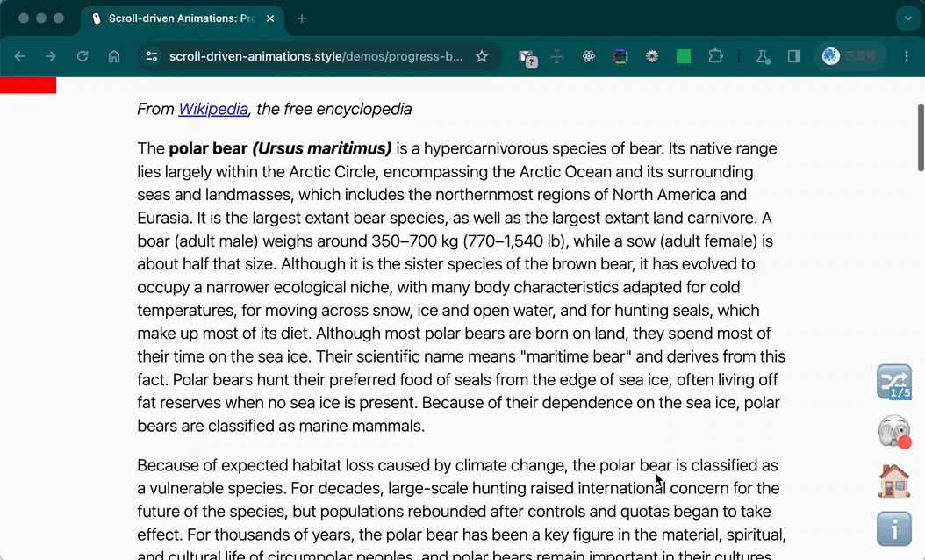This screenshot has height=560, width=925.
Task: Click the see-no-evil monkey icon
Action: coord(893,431)
